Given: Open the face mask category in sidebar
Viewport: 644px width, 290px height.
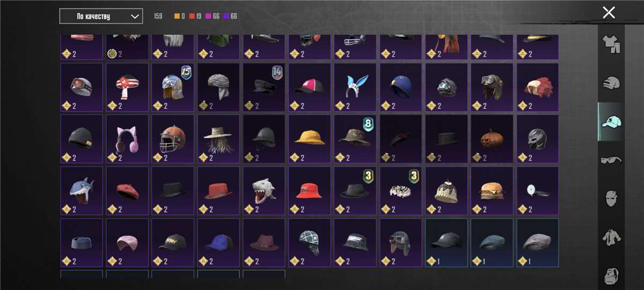Looking at the screenshot, I should (x=611, y=198).
